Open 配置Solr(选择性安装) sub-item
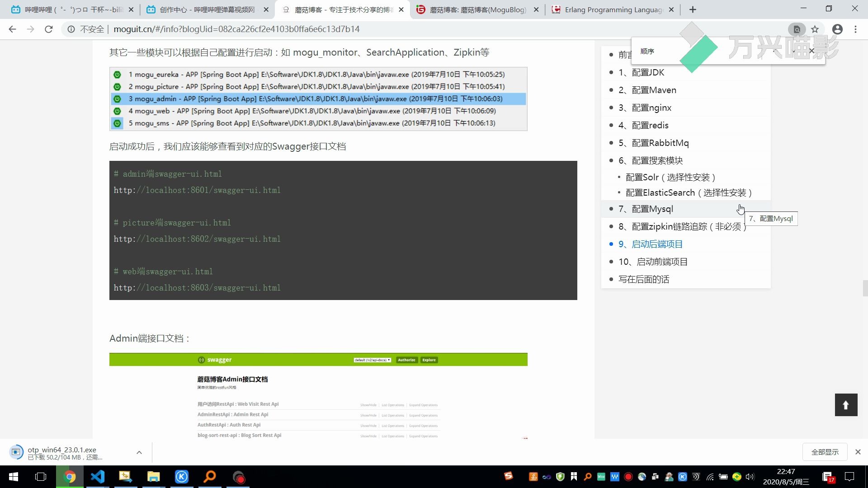 [670, 177]
